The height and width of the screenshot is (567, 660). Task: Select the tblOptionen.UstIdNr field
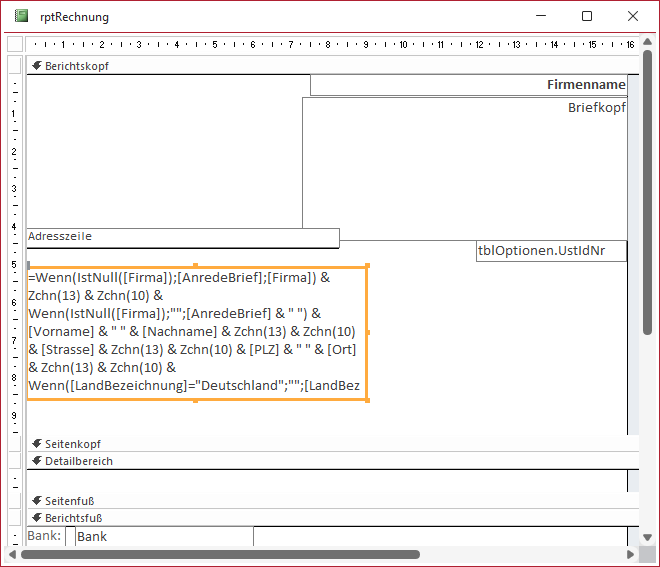pyautogui.click(x=551, y=251)
